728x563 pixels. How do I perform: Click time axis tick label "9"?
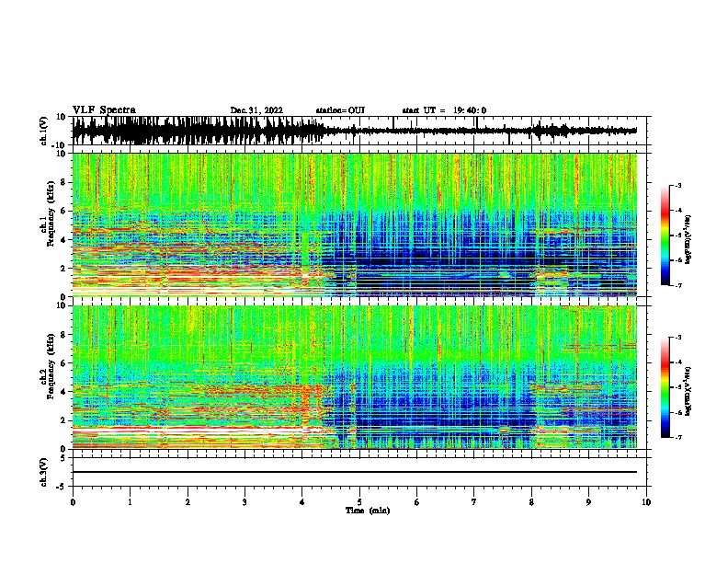pos(588,502)
